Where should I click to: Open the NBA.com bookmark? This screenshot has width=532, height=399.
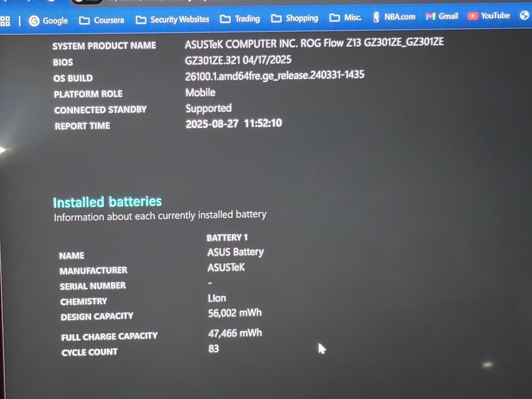pyautogui.click(x=394, y=17)
